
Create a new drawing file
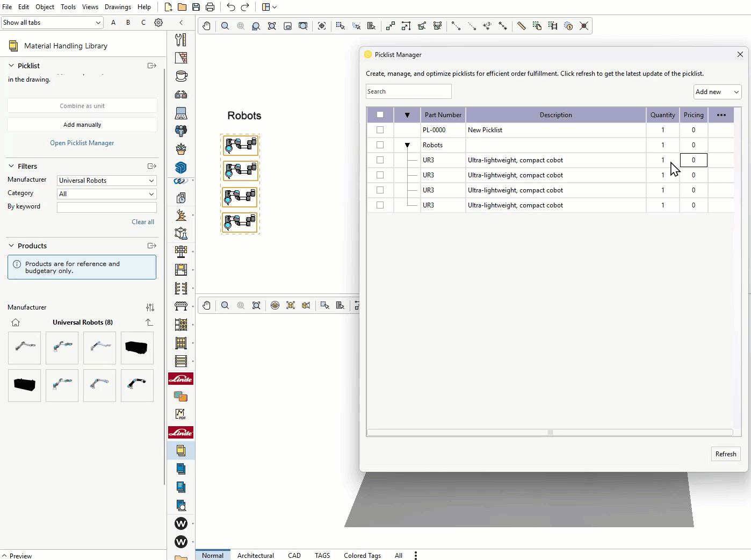coord(168,7)
